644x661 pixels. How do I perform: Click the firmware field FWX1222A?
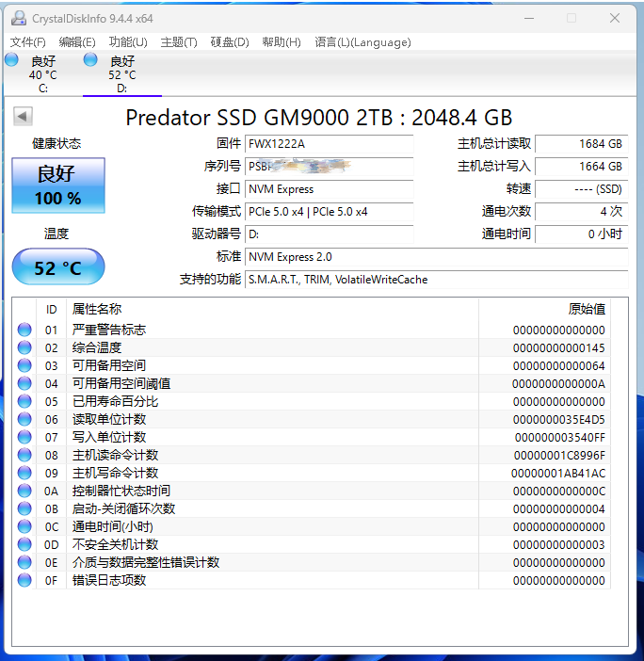click(x=330, y=144)
